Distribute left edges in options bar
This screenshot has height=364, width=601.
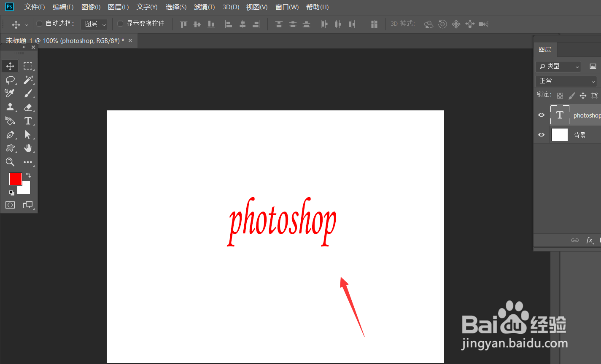(x=324, y=24)
